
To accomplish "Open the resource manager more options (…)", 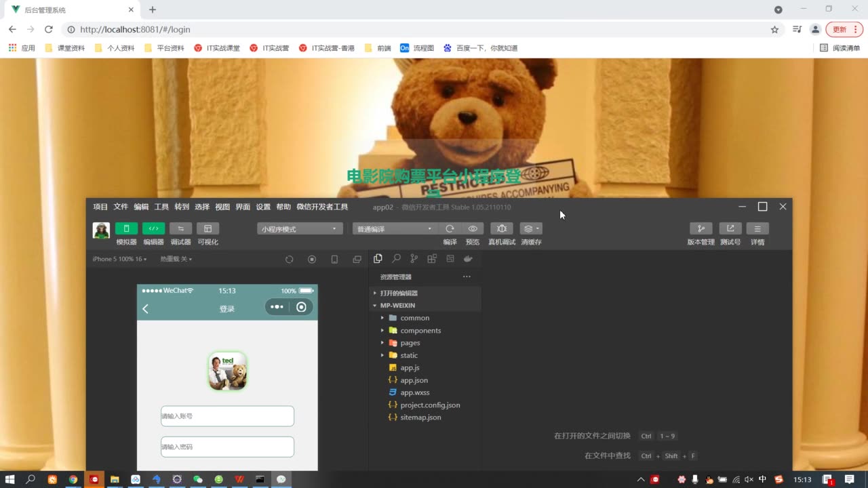I will tap(467, 277).
